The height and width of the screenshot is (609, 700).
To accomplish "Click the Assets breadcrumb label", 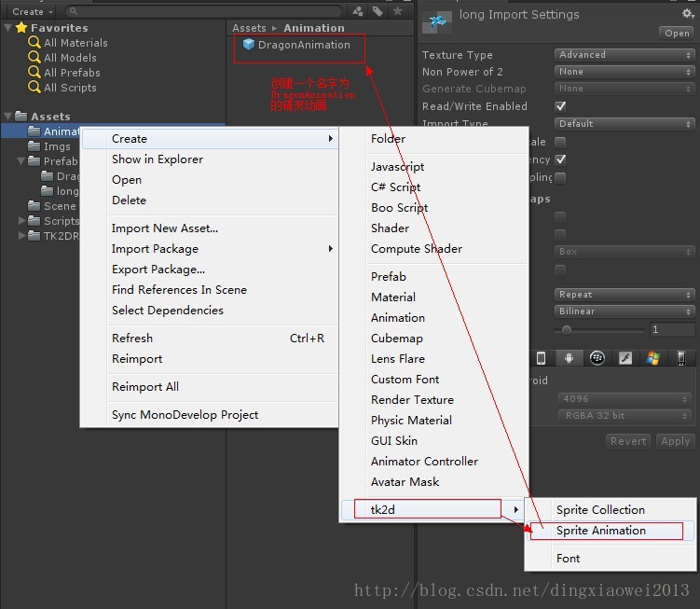I will click(249, 28).
